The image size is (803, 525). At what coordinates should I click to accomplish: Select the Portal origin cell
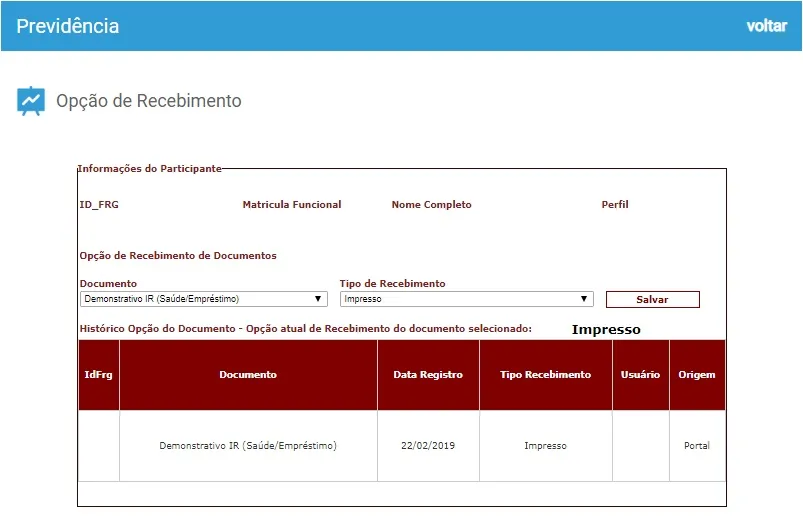697,446
